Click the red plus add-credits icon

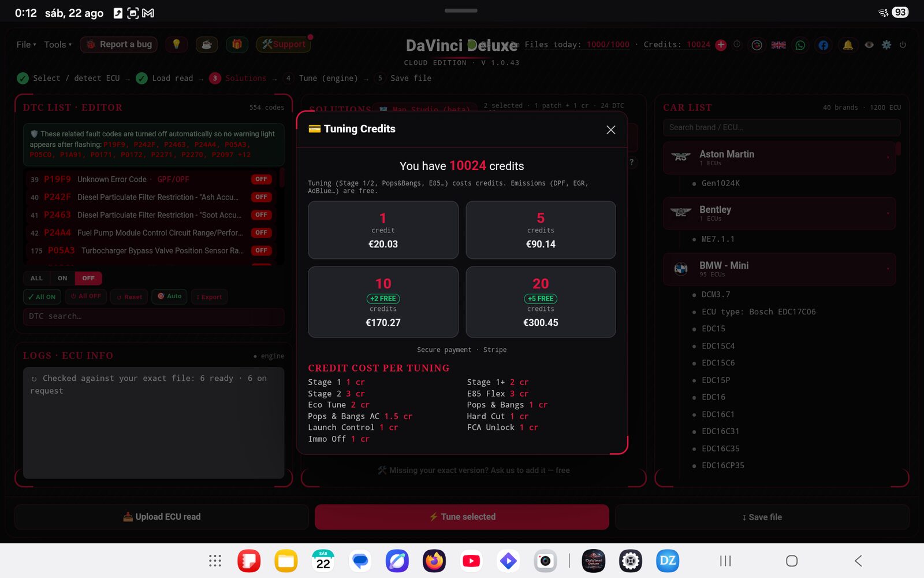721,45
